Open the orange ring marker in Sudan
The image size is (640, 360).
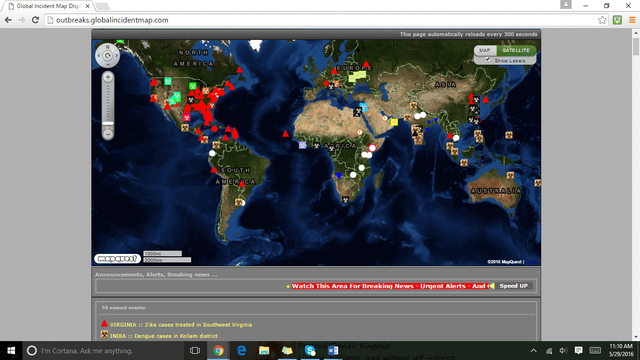[360, 132]
